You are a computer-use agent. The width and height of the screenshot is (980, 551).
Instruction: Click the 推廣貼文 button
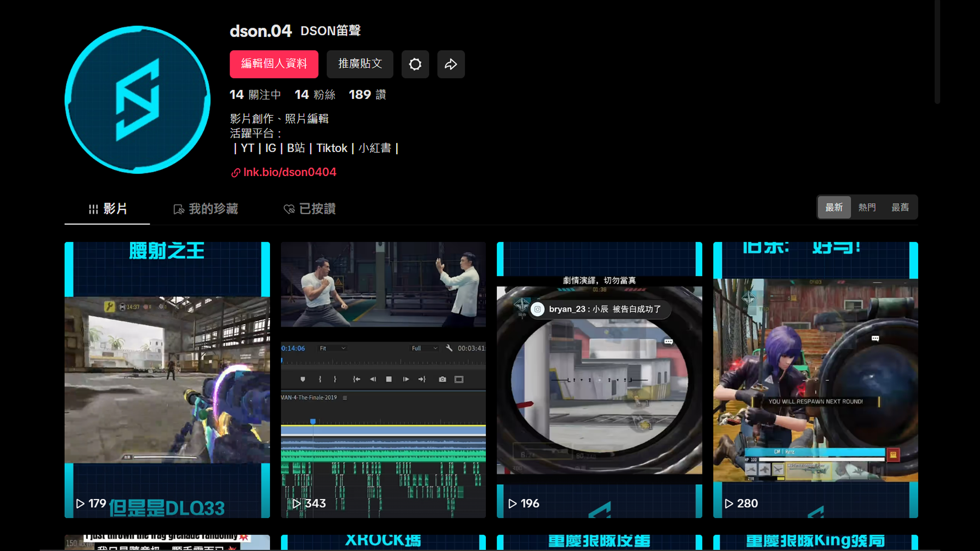360,64
